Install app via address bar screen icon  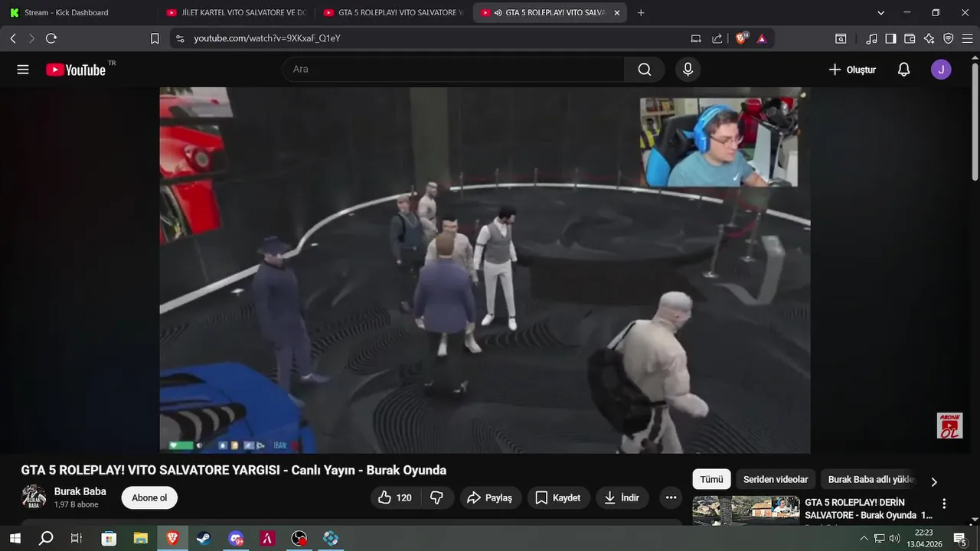coord(696,38)
